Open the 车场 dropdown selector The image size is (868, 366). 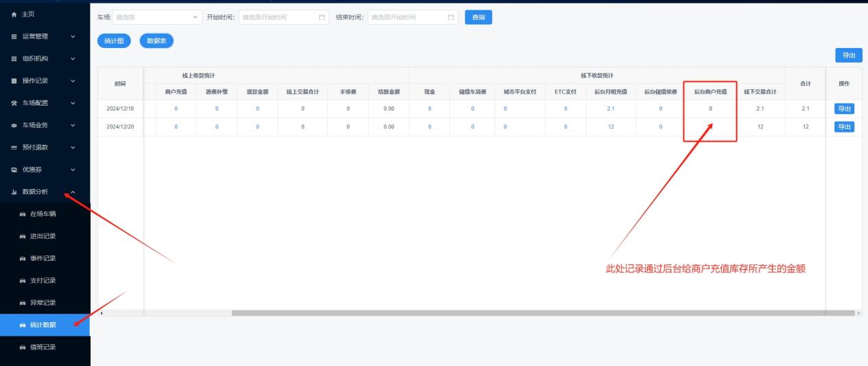157,17
